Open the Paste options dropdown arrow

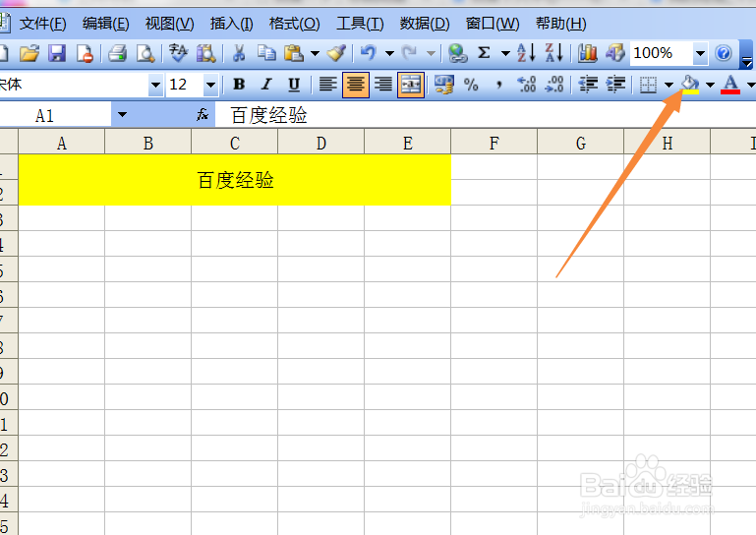click(x=315, y=53)
